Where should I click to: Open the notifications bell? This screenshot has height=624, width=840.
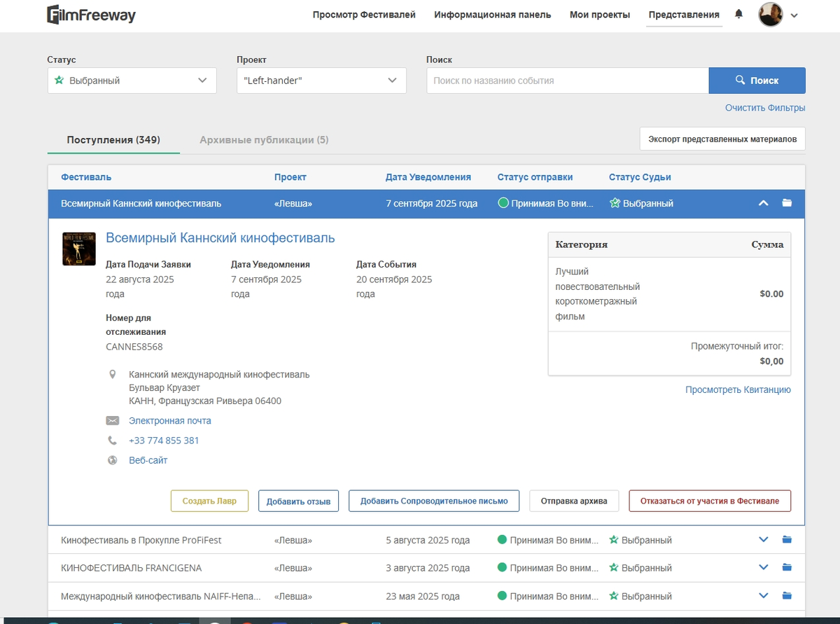[738, 14]
